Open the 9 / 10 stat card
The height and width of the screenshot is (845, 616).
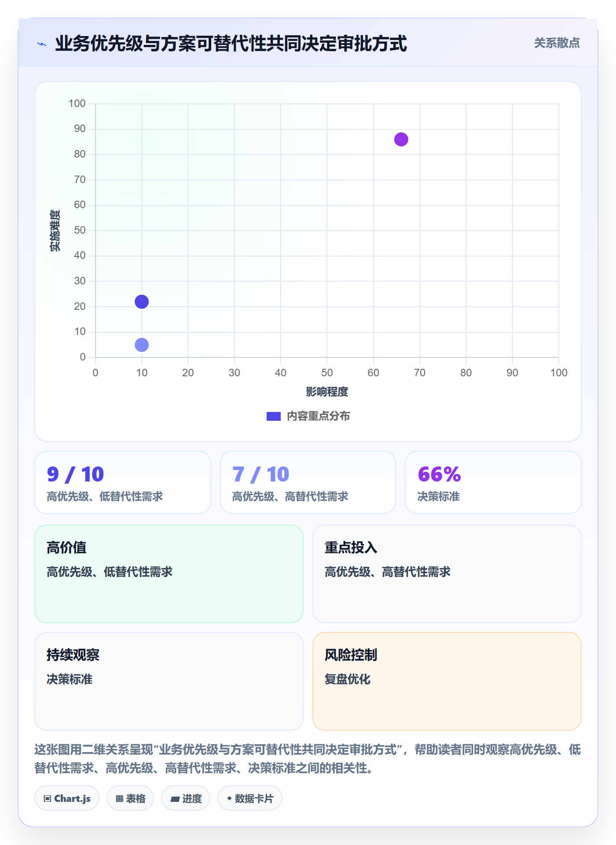coord(123,482)
